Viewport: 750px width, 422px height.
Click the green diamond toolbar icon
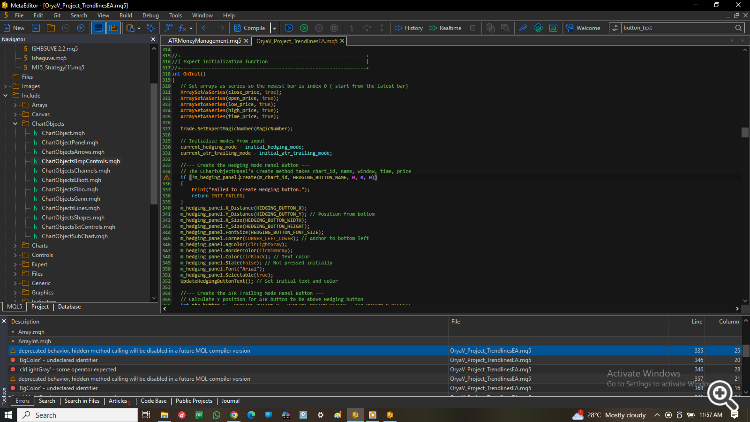click(538, 28)
